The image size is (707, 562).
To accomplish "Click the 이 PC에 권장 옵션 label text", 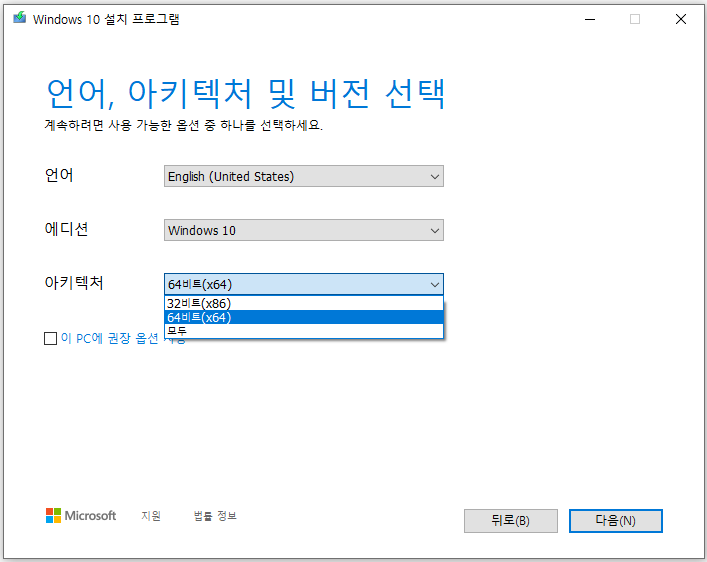I will pyautogui.click(x=110, y=338).
